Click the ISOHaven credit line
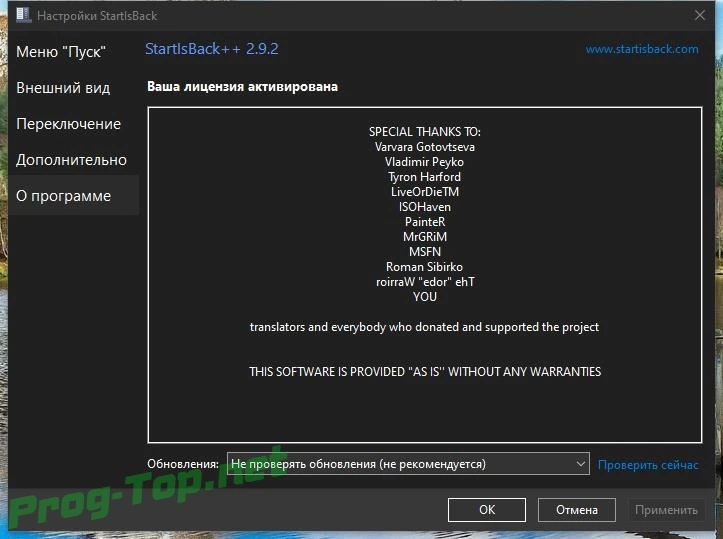 click(425, 207)
